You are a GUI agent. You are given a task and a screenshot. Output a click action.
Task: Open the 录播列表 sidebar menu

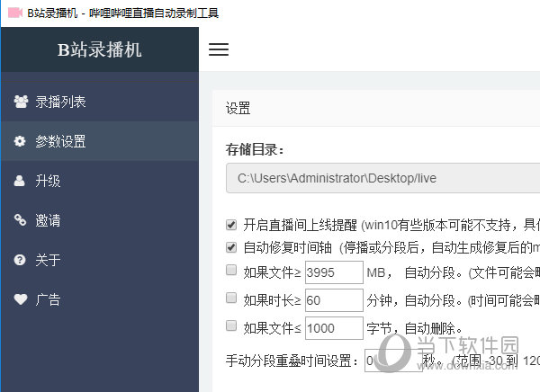[100, 102]
